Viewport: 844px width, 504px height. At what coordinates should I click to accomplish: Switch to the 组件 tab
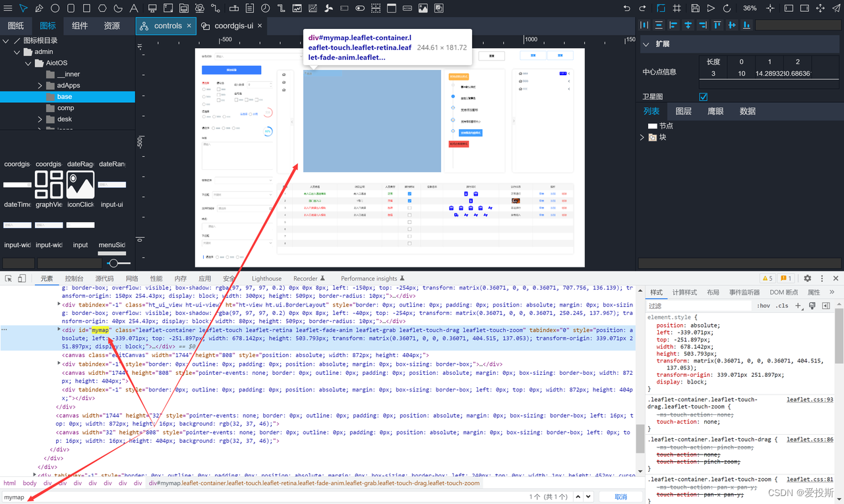tap(80, 26)
